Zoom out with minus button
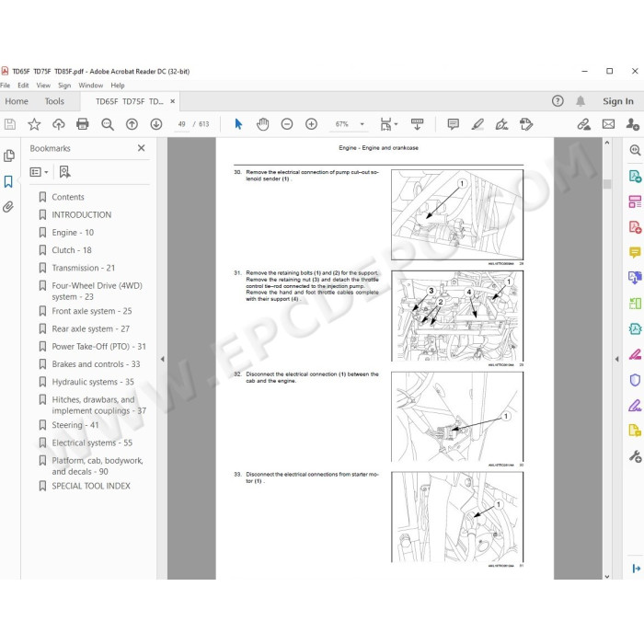Screen dimensions: 644x644 (x=287, y=123)
